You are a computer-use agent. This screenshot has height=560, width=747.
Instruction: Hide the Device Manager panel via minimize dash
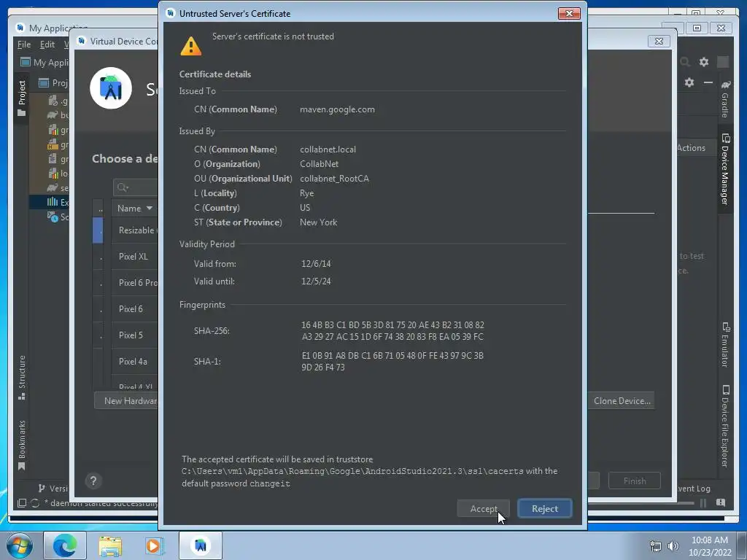pos(708,82)
